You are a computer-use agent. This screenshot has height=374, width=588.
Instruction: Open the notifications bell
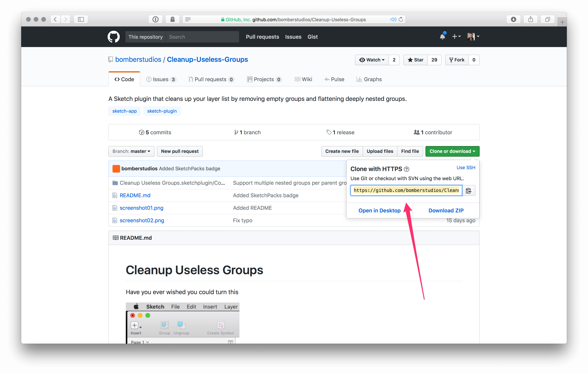coord(443,36)
